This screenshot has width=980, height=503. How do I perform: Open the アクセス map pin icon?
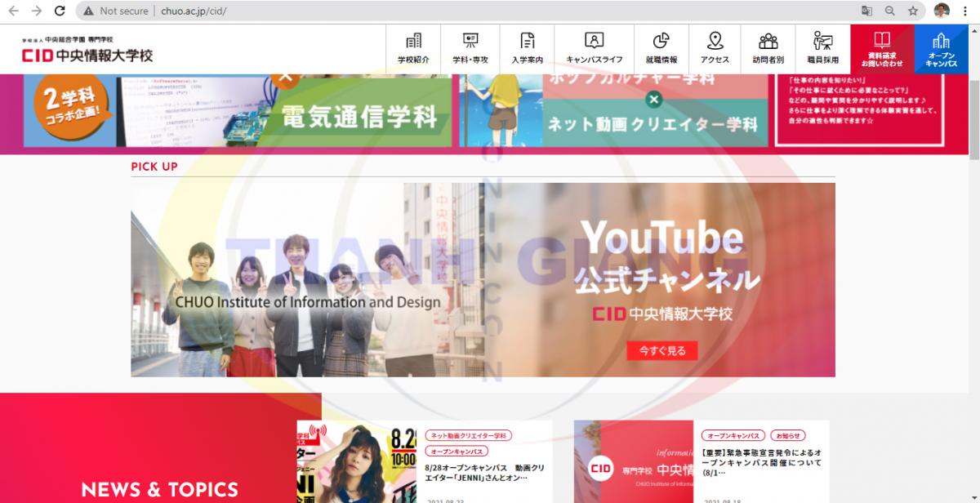pyautogui.click(x=715, y=49)
